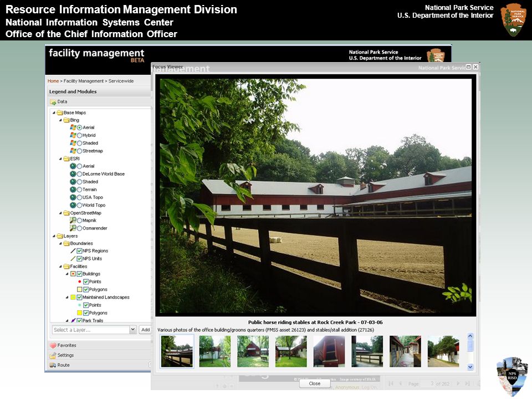
Task: Select the second thumbnail photo
Action: (x=215, y=351)
